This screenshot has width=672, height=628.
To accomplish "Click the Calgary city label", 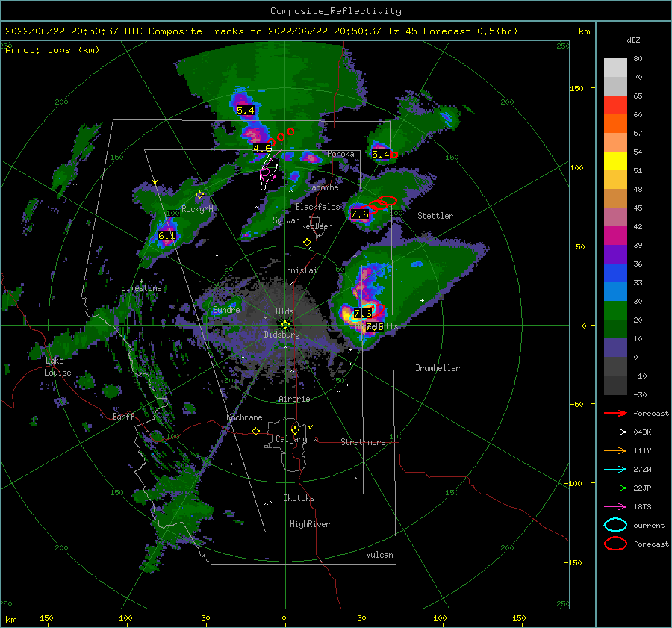I will [291, 439].
